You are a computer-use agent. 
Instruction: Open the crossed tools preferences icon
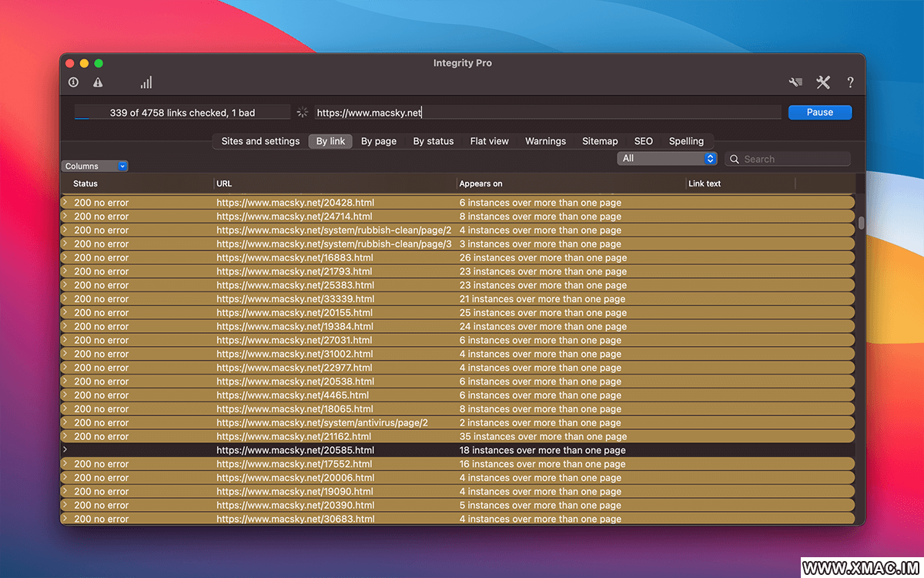pos(823,82)
